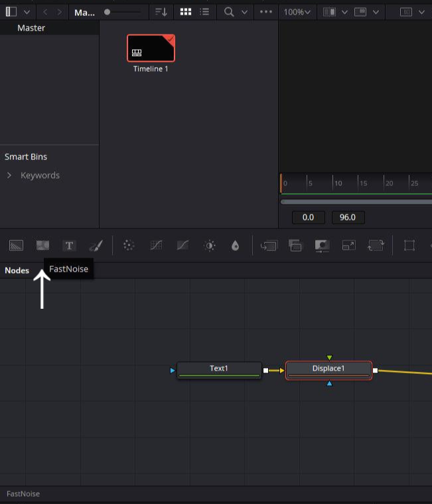This screenshot has height=504, width=432.
Task: Add a Resize node from the toolbar
Action: pyautogui.click(x=349, y=246)
